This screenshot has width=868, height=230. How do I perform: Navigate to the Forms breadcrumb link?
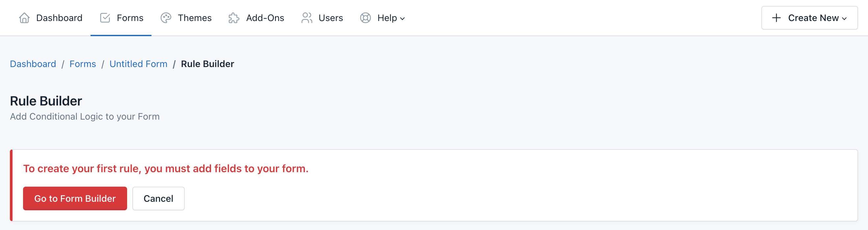[83, 64]
